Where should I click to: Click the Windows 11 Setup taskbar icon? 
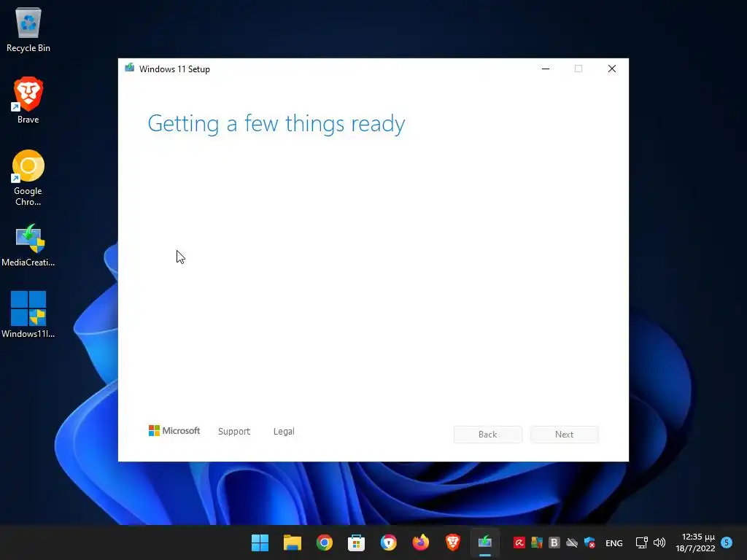pos(485,542)
